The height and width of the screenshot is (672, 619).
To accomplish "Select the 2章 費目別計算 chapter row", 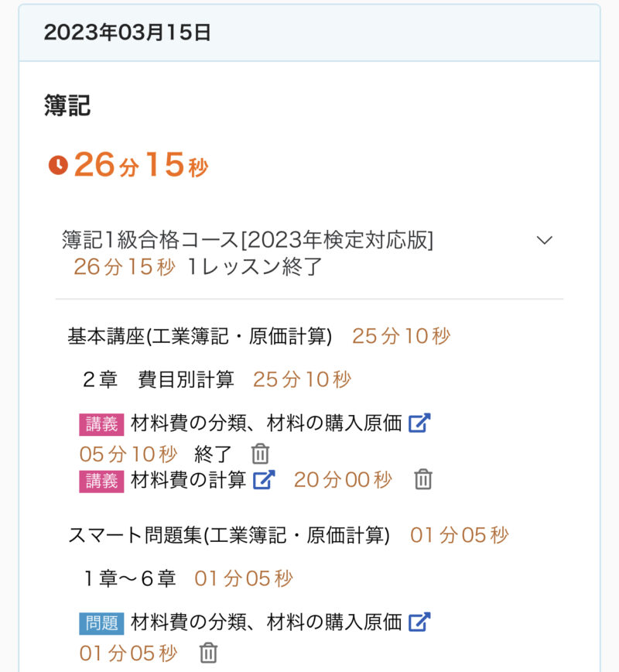I will tap(158, 379).
